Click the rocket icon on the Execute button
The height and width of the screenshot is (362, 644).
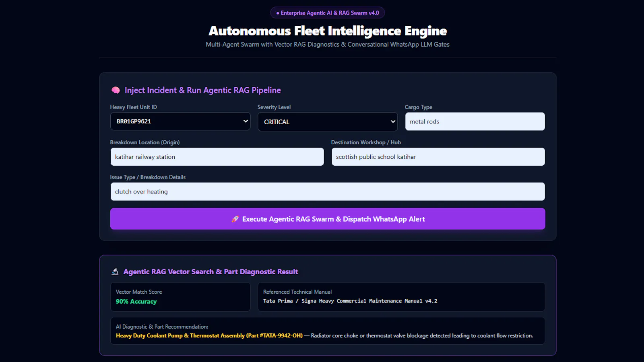coord(235,219)
